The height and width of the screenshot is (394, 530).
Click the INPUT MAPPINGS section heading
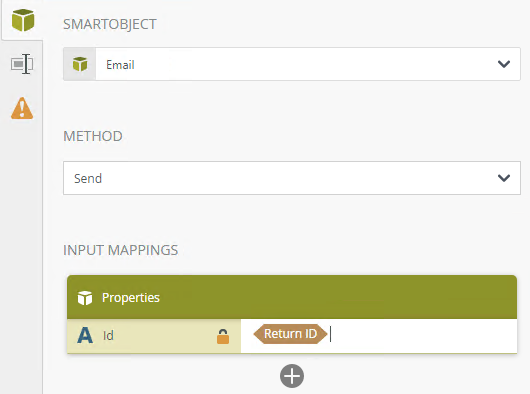pyautogui.click(x=121, y=250)
